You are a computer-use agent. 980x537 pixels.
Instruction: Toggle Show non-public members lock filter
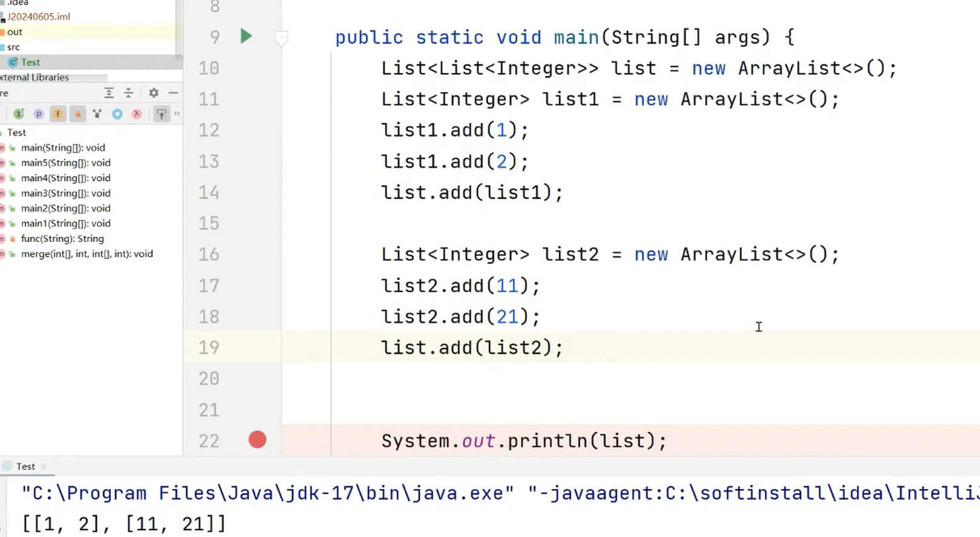[x=78, y=113]
